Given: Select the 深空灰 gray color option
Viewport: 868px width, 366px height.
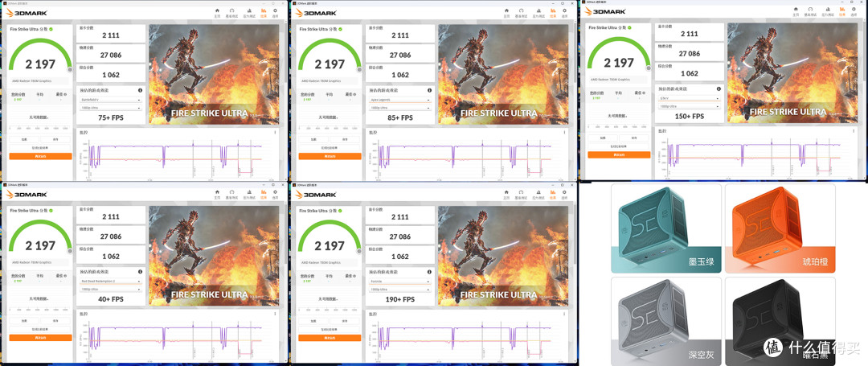Looking at the screenshot, I should (665, 321).
